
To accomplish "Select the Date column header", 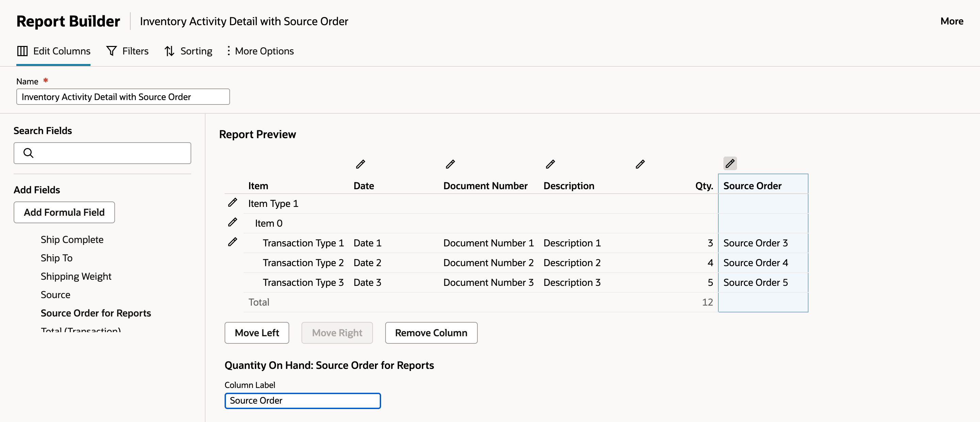I will [363, 186].
